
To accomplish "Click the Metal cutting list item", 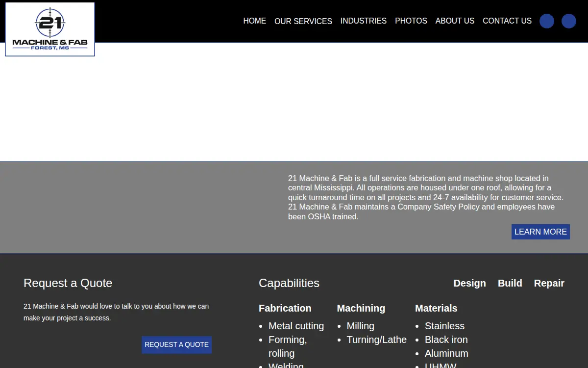I will coord(296,326).
